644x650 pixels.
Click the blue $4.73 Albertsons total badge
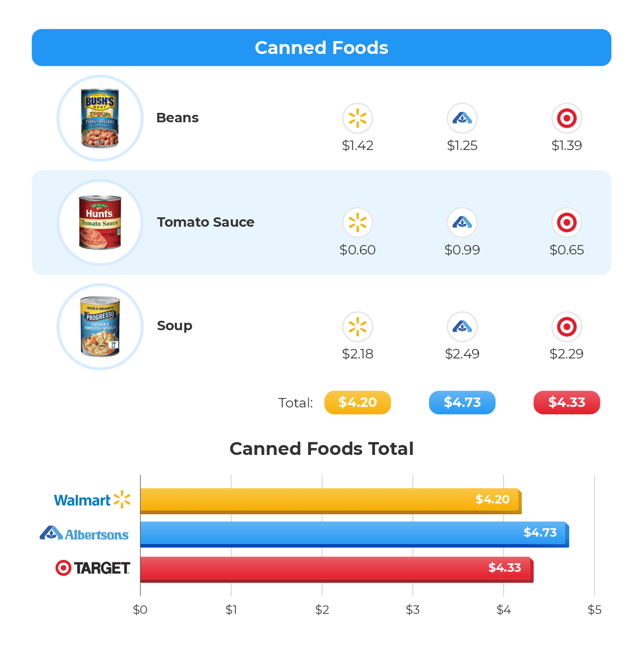coord(462,402)
